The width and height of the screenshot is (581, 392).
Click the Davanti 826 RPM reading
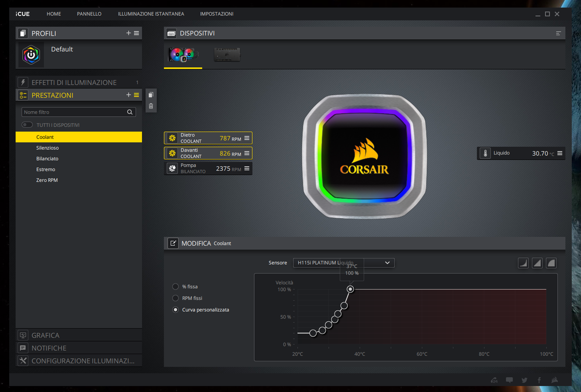[x=230, y=153]
